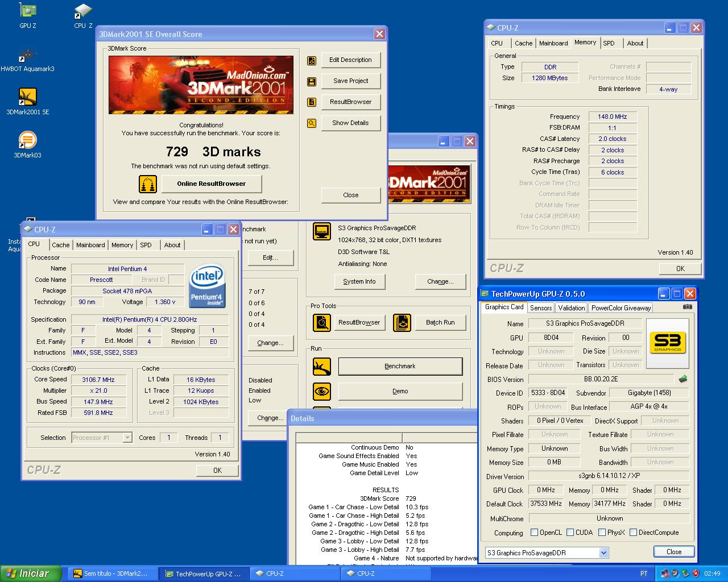This screenshot has height=582, width=728.
Task: Open the Processor #1 selection dropdown
Action: (x=127, y=438)
